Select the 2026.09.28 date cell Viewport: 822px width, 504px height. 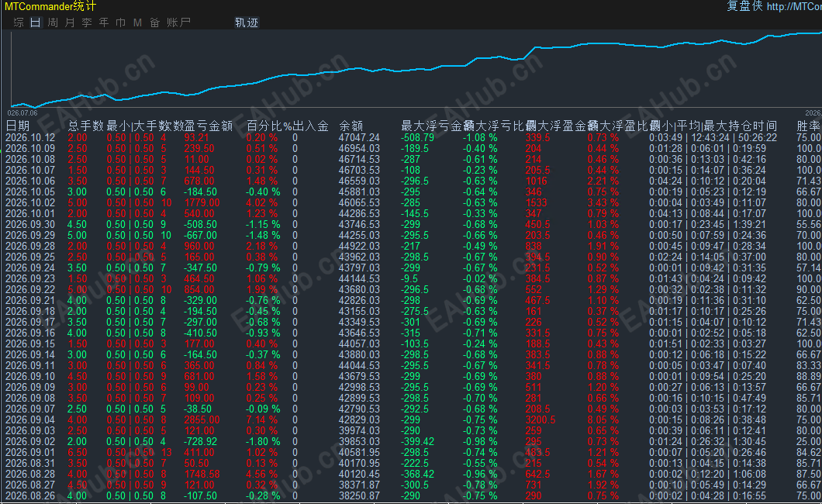click(30, 246)
